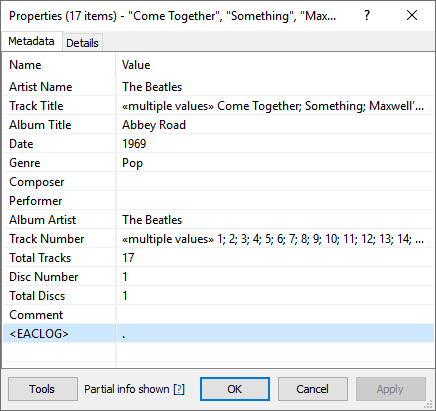Select the highlighted EACLOG row
Viewport: 436px width, 411px height.
pos(218,333)
